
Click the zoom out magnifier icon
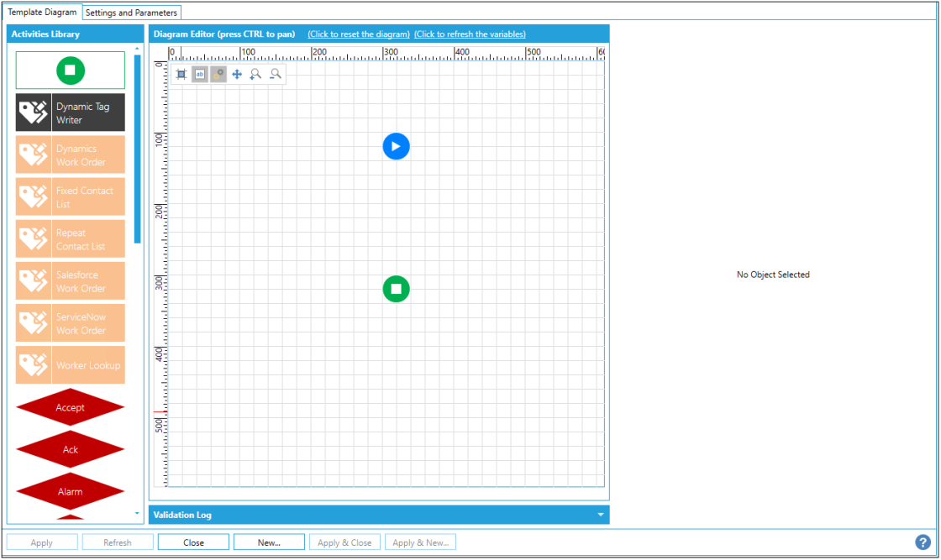(275, 74)
